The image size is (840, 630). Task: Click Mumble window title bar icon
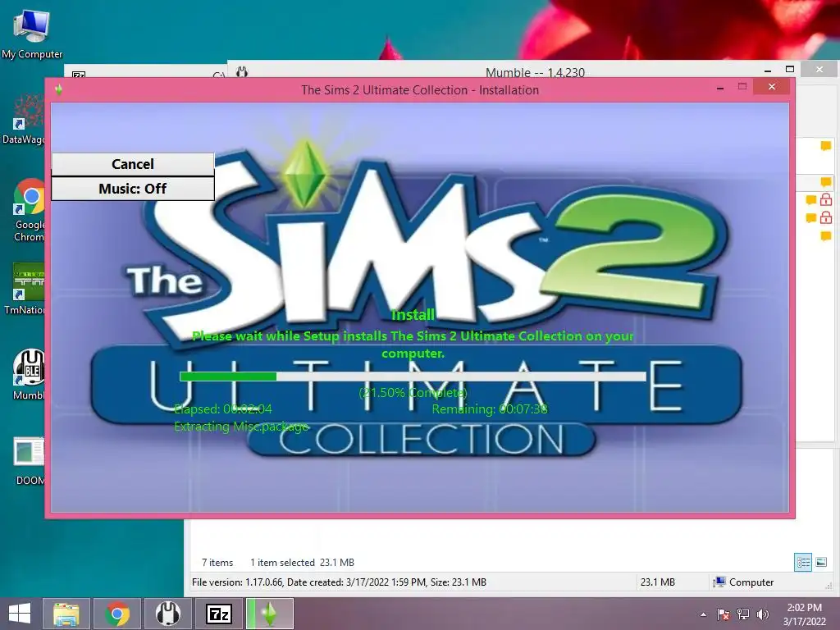(242, 72)
